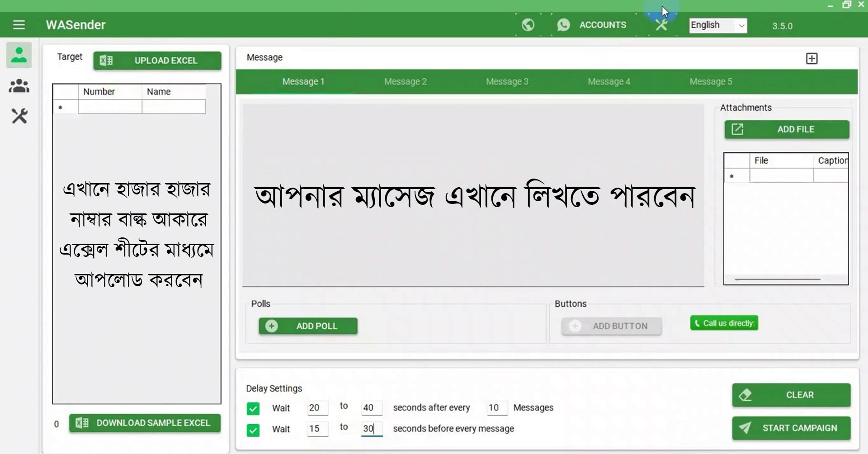
Task: Select the single contact sidebar icon
Action: pos(19,55)
